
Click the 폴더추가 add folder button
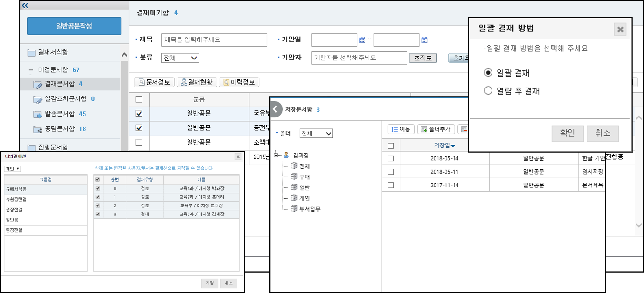coord(436,129)
